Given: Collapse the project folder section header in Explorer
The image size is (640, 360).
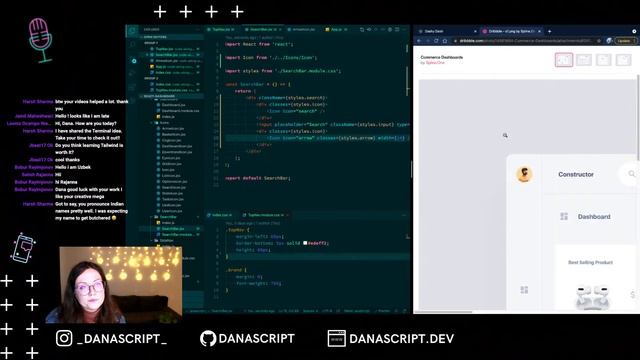Looking at the screenshot, I should (171, 96).
